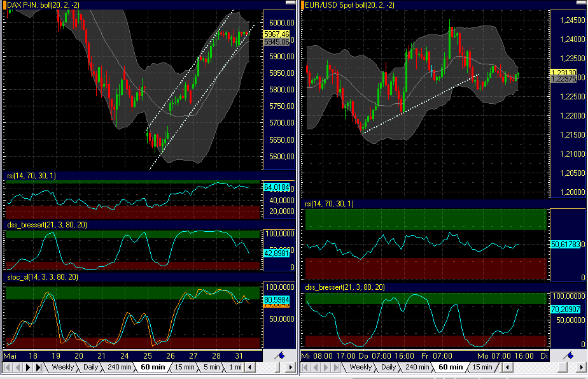Click date 31 on DAX time axis

(x=239, y=355)
